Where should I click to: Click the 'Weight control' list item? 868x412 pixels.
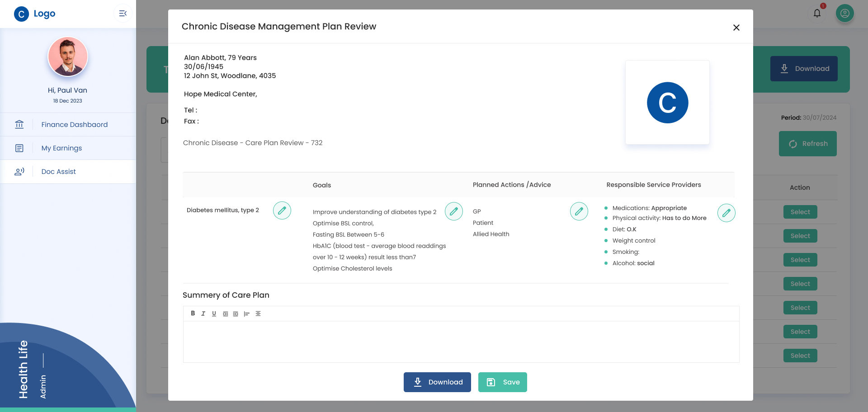(x=634, y=241)
